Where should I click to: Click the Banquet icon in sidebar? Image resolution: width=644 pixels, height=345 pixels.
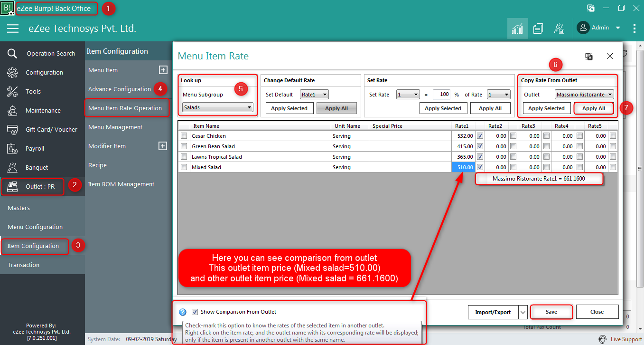(12, 167)
